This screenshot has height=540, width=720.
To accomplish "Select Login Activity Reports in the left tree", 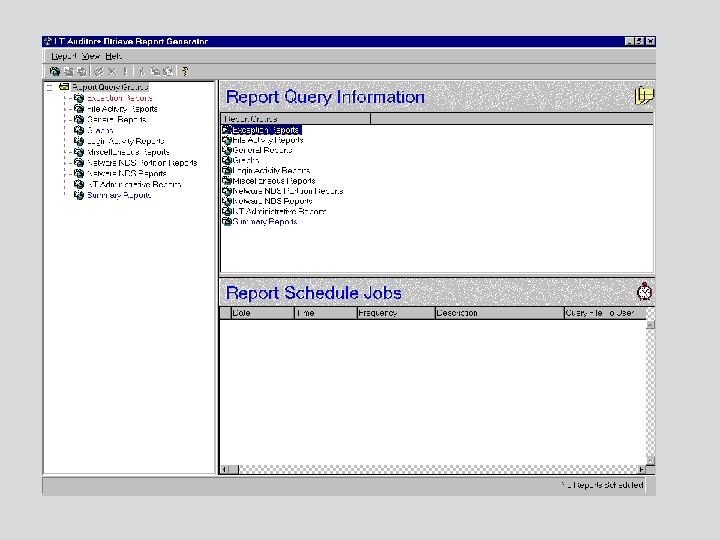I will [x=125, y=141].
